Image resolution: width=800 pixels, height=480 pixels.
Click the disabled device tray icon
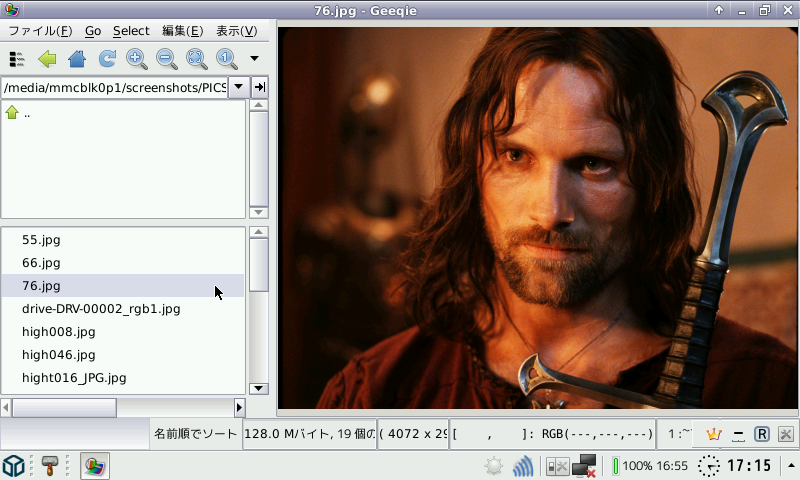click(x=557, y=466)
